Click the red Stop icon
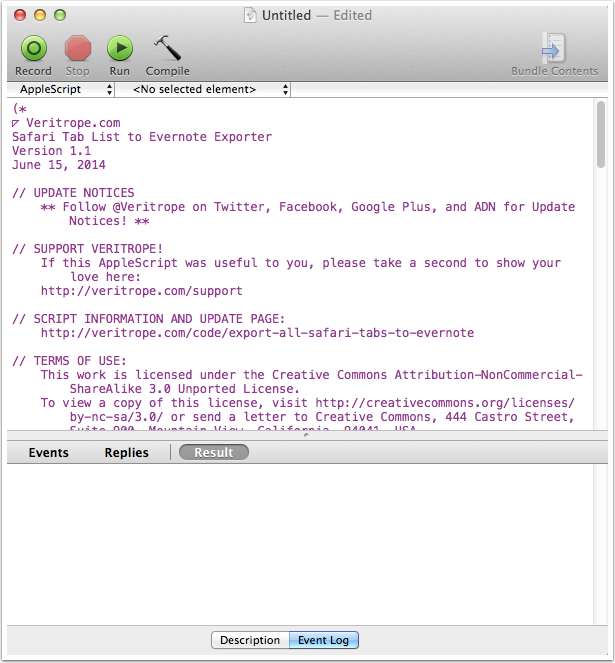The width and height of the screenshot is (615, 663). click(77, 48)
